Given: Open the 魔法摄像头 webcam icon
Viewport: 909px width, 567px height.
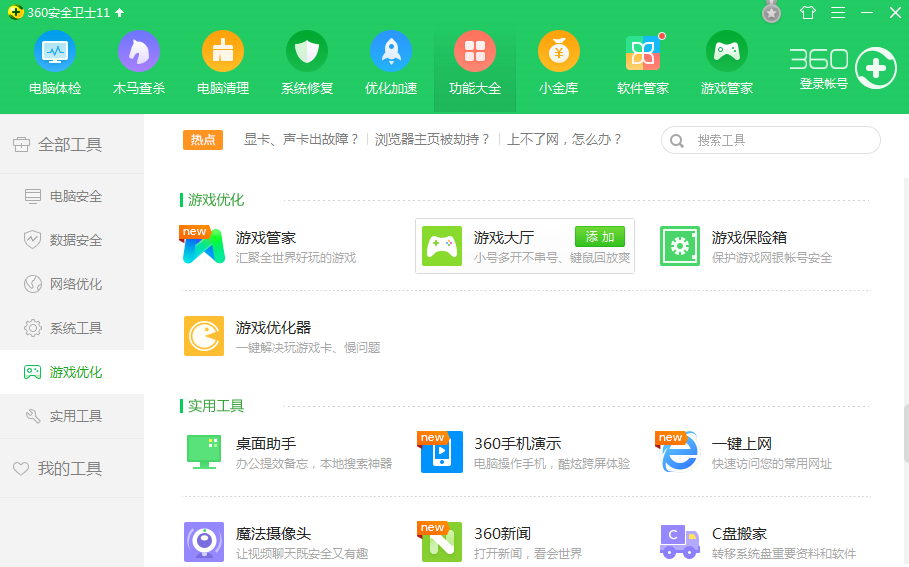Looking at the screenshot, I should [204, 541].
